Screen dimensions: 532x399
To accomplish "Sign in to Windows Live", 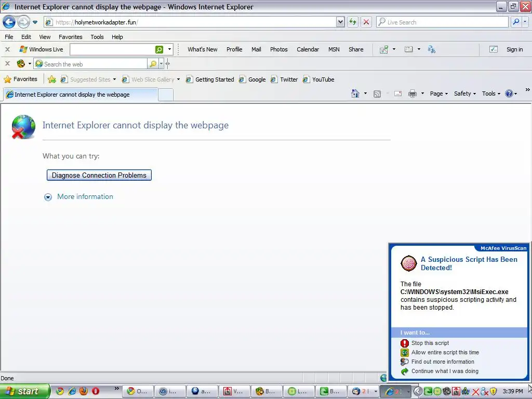I will coord(514,49).
